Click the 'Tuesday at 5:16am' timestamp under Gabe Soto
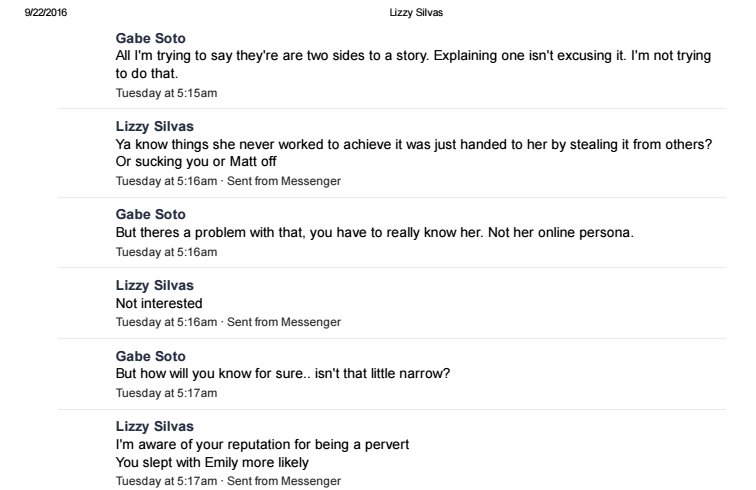The width and height of the screenshot is (756, 490). click(x=166, y=252)
